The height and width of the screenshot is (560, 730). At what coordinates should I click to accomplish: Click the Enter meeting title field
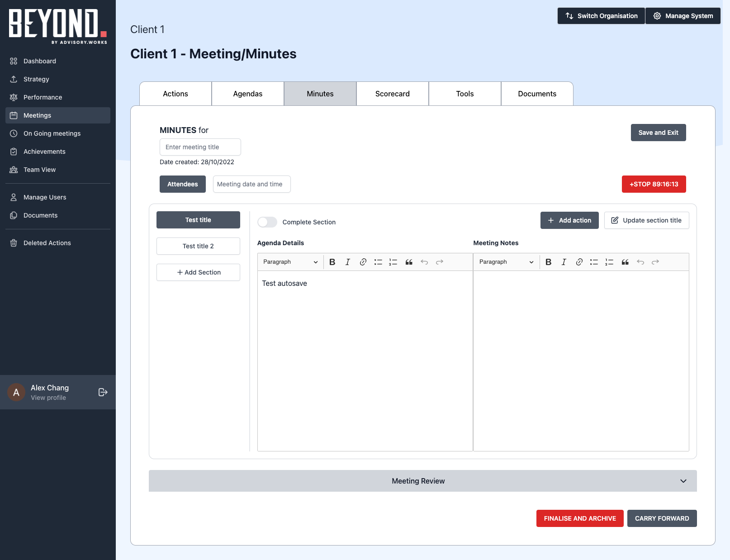point(200,147)
